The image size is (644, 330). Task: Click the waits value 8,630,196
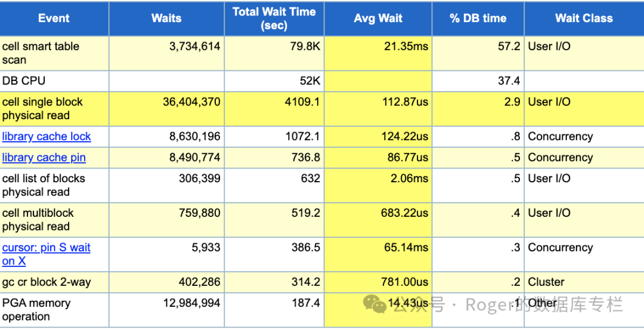194,136
